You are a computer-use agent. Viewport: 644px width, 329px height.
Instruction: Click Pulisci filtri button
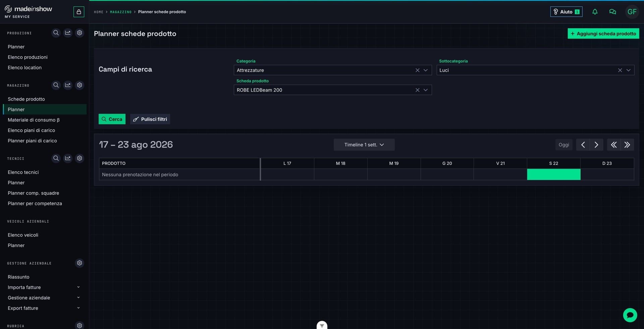tap(150, 119)
